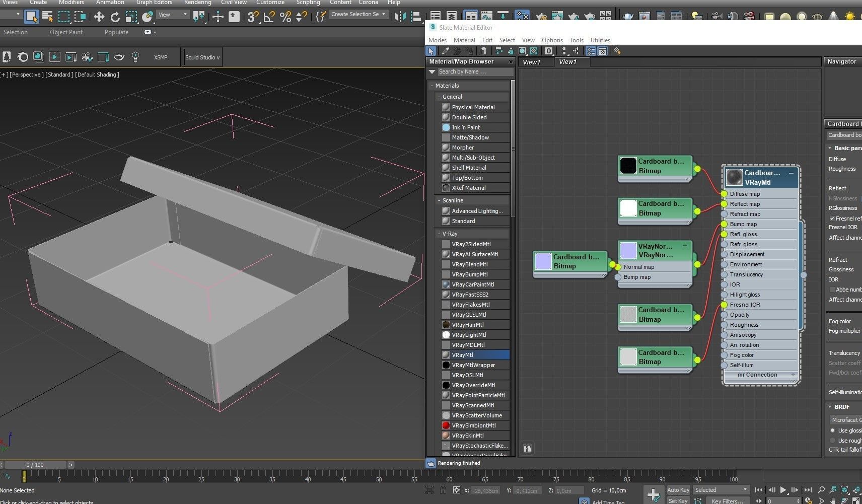Toggle Set Key animation mode
This screenshot has width=862, height=504.
(x=678, y=500)
